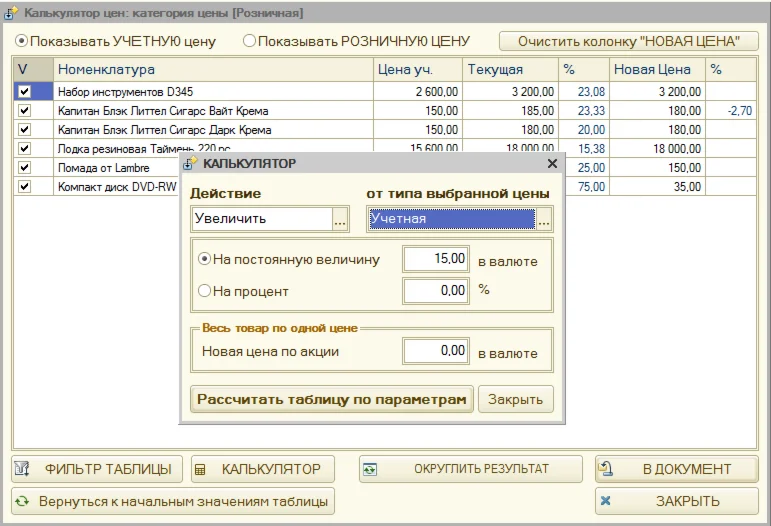Choose the На процент radio option

[205, 291]
